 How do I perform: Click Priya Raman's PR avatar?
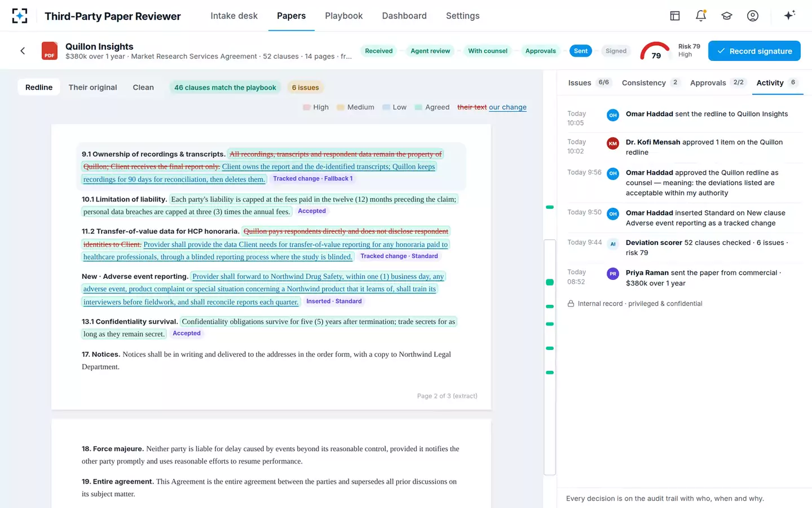[x=613, y=274]
